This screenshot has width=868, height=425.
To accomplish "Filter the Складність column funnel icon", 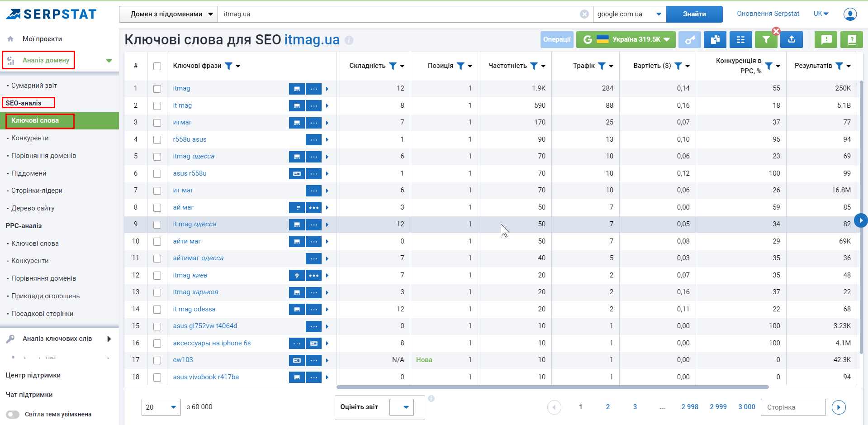I will (x=393, y=66).
